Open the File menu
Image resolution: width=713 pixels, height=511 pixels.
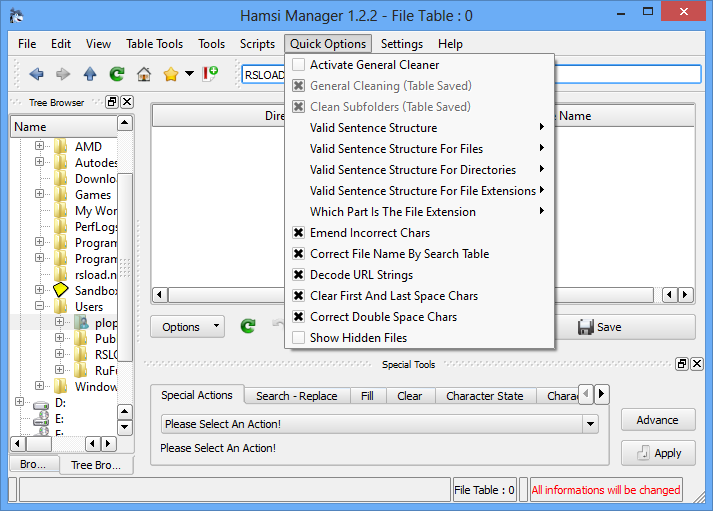27,44
